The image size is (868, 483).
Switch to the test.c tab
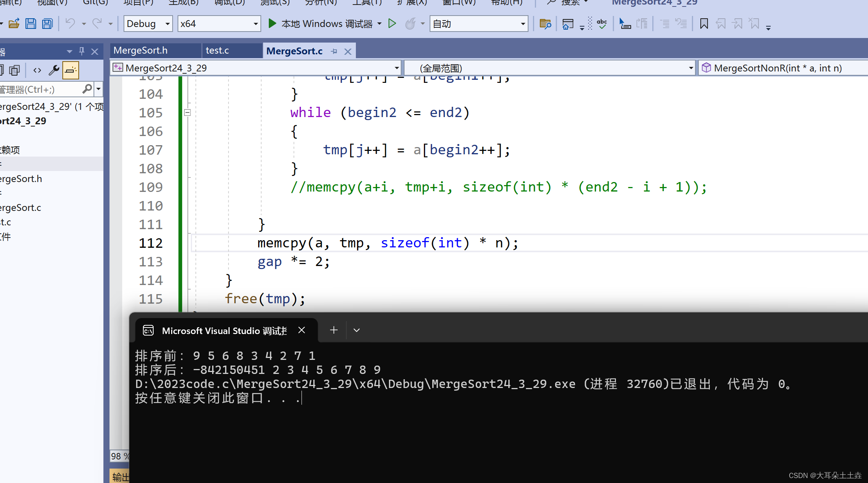pos(217,51)
